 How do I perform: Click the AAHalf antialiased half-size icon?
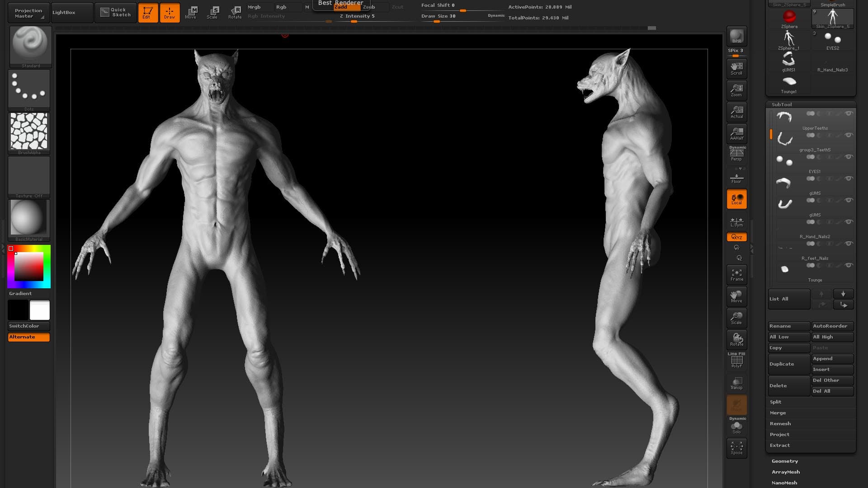(736, 134)
